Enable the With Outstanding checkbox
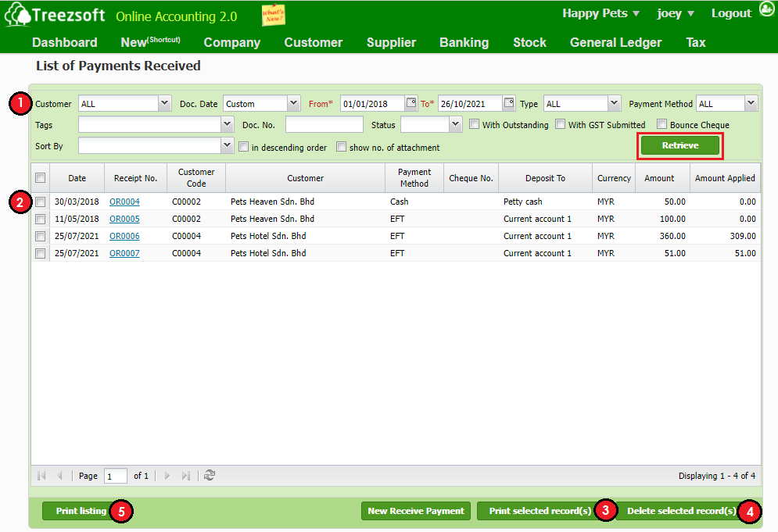The image size is (778, 532). tap(475, 124)
